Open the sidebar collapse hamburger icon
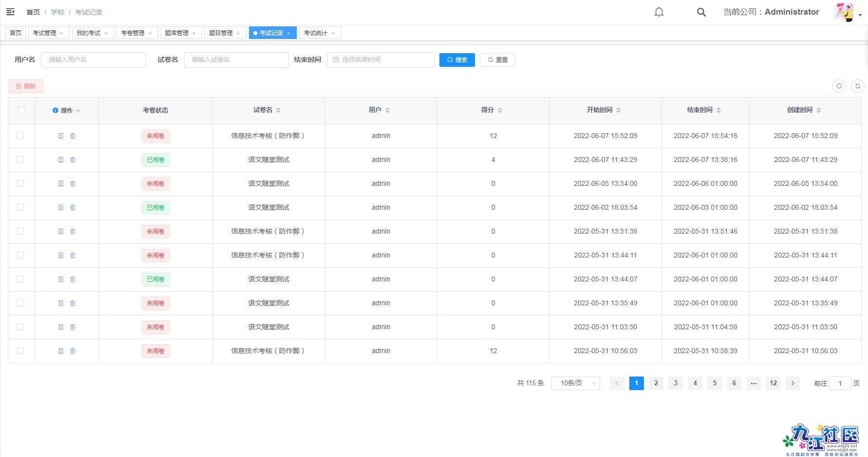Image resolution: width=868 pixels, height=457 pixels. coord(10,12)
